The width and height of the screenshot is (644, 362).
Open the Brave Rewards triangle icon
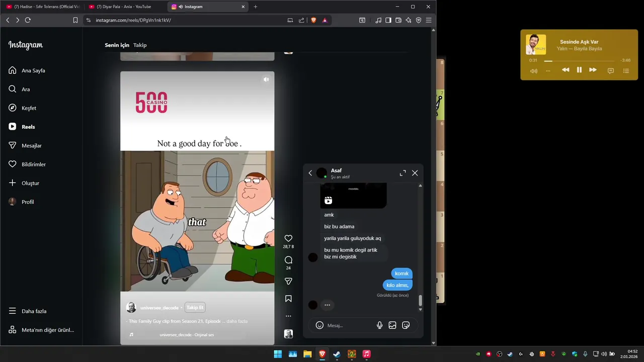325,20
